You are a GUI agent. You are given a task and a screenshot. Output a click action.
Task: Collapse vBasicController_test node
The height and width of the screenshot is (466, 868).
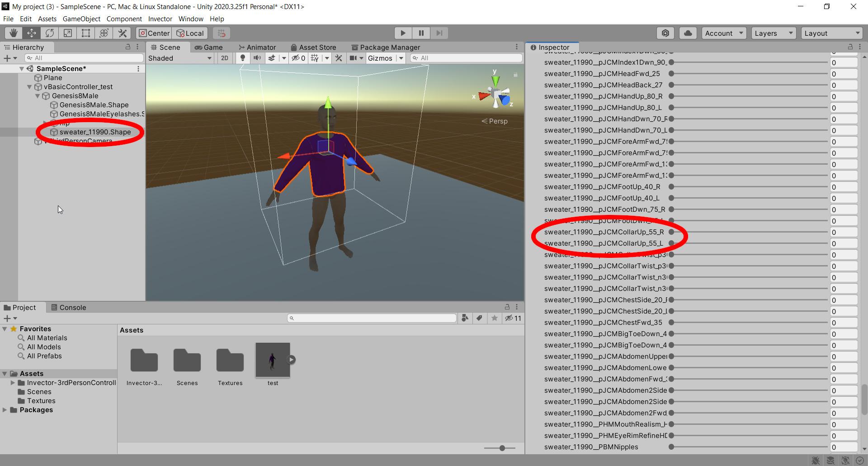(29, 87)
